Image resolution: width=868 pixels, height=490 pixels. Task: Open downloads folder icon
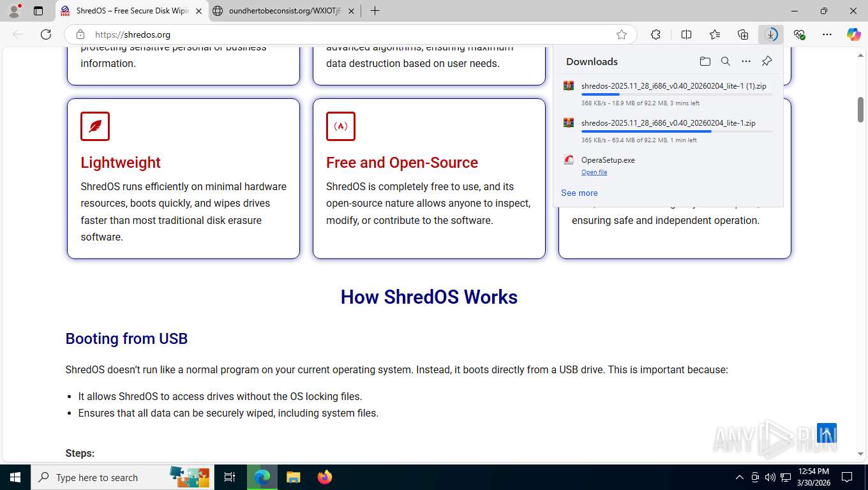tap(705, 61)
